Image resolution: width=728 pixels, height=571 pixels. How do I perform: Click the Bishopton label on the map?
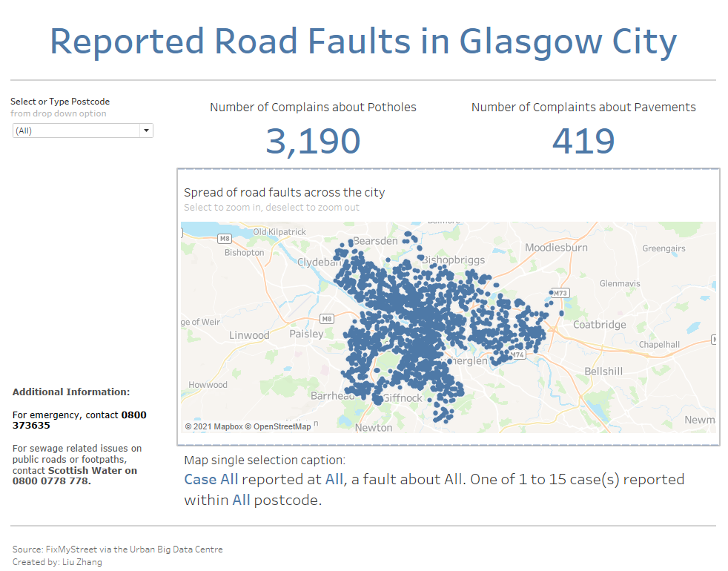[244, 252]
